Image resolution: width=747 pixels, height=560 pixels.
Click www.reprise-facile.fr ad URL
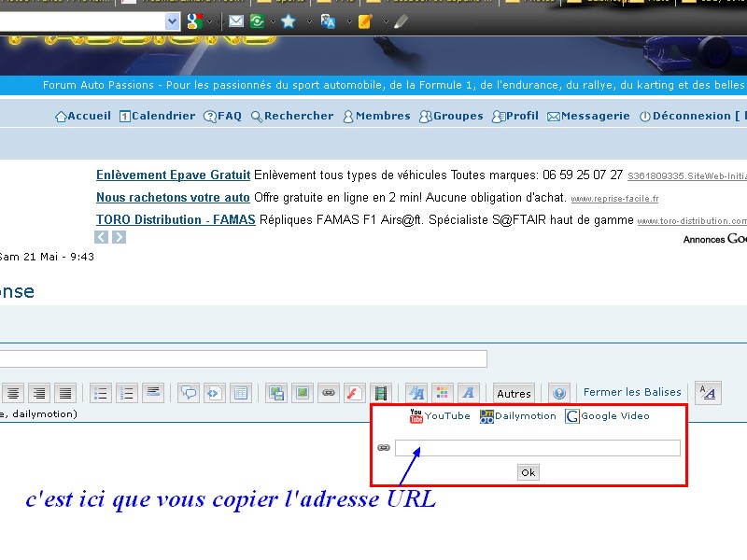point(614,199)
